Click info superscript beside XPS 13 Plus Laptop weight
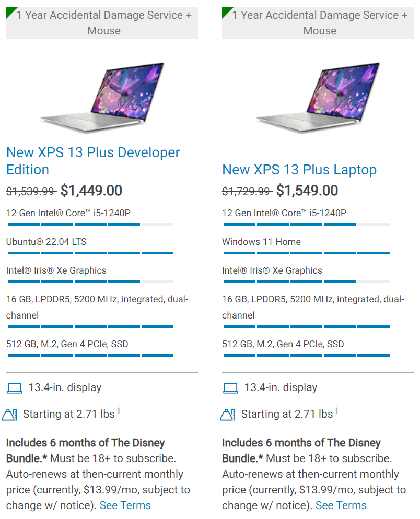This screenshot has width=420, height=519. [337, 411]
